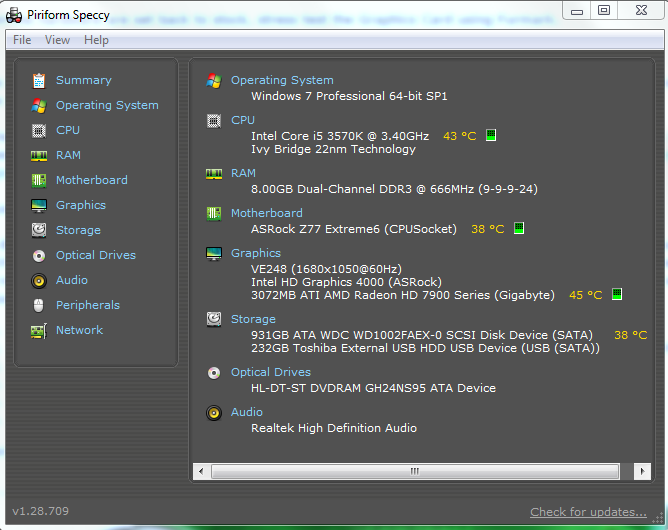Open the Network section in sidebar
668x530 pixels.
click(x=80, y=330)
